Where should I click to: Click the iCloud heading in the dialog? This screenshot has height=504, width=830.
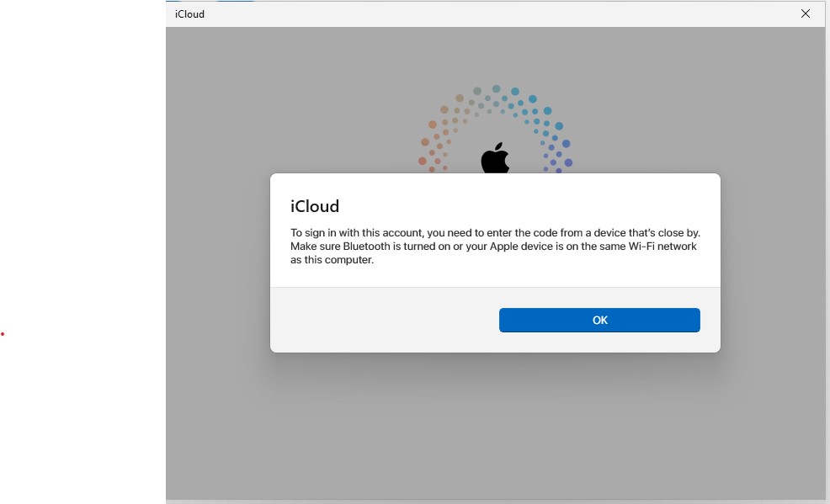[x=315, y=206]
